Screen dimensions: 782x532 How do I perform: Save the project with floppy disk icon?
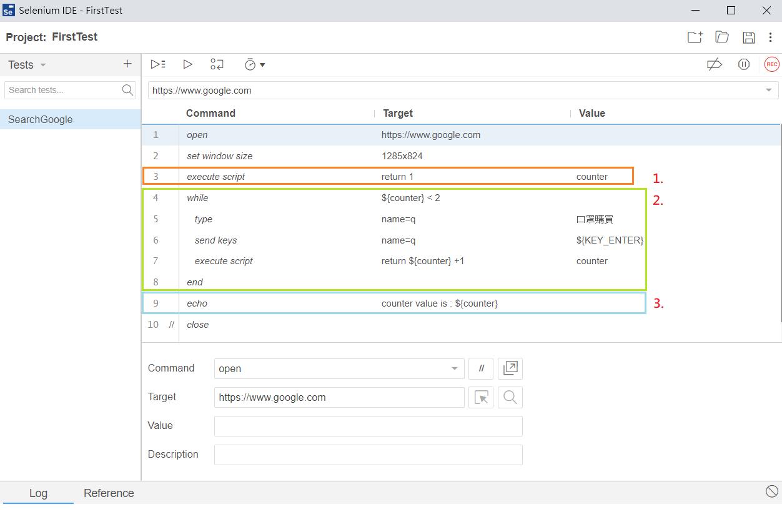pyautogui.click(x=749, y=37)
